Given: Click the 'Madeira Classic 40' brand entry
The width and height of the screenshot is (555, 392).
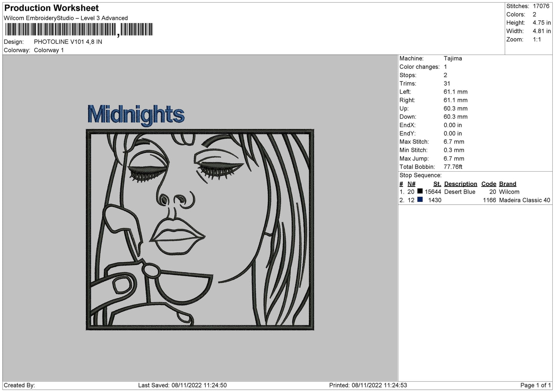Looking at the screenshot, I should (525, 200).
